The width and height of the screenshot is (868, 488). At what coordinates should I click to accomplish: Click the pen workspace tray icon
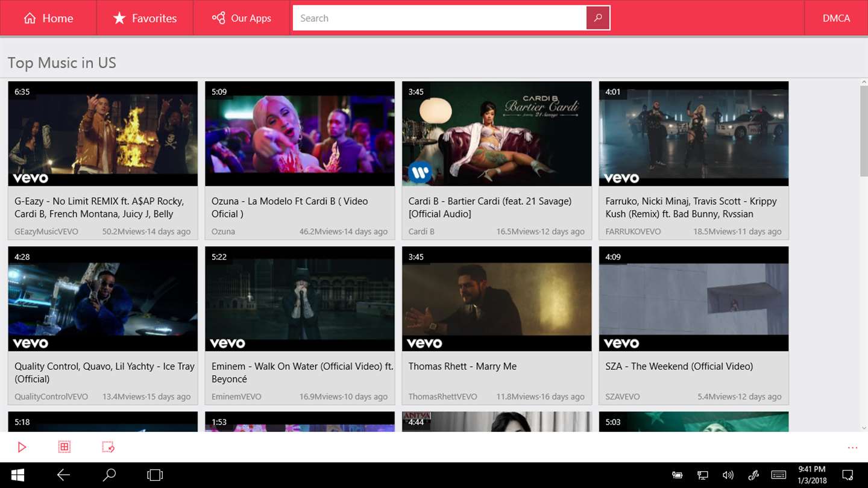tap(753, 475)
